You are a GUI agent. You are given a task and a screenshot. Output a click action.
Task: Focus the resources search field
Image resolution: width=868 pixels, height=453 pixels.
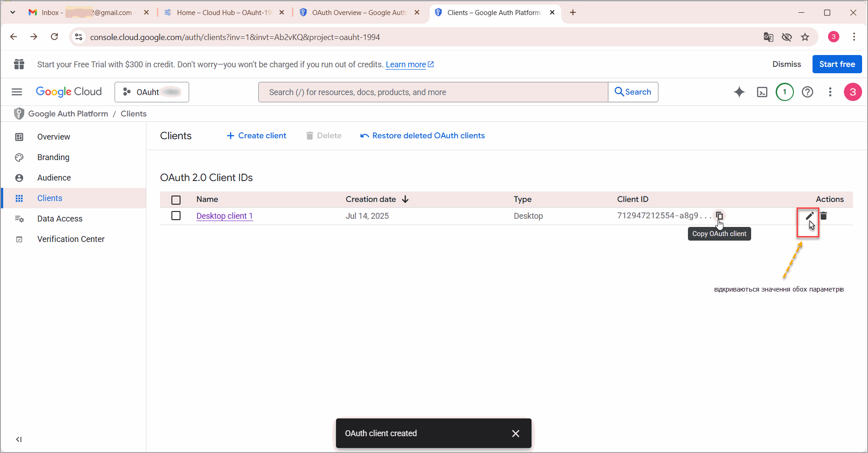pos(433,92)
